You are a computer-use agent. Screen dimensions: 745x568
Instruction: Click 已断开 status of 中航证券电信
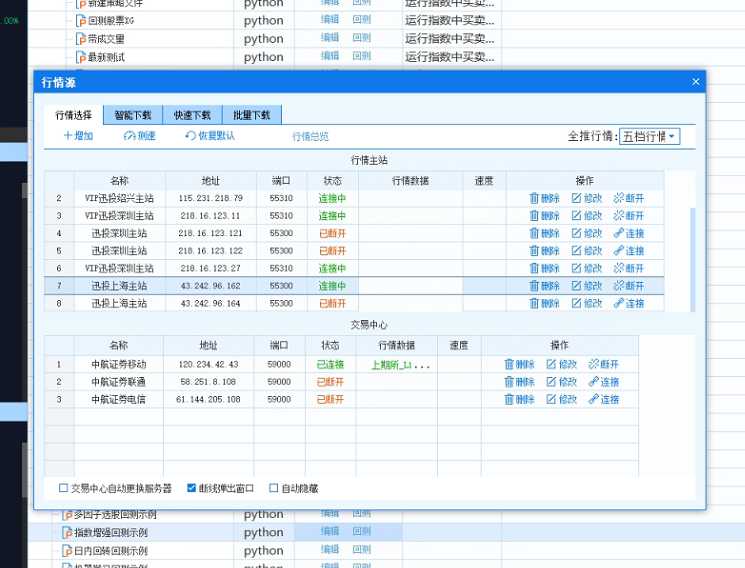click(x=331, y=399)
